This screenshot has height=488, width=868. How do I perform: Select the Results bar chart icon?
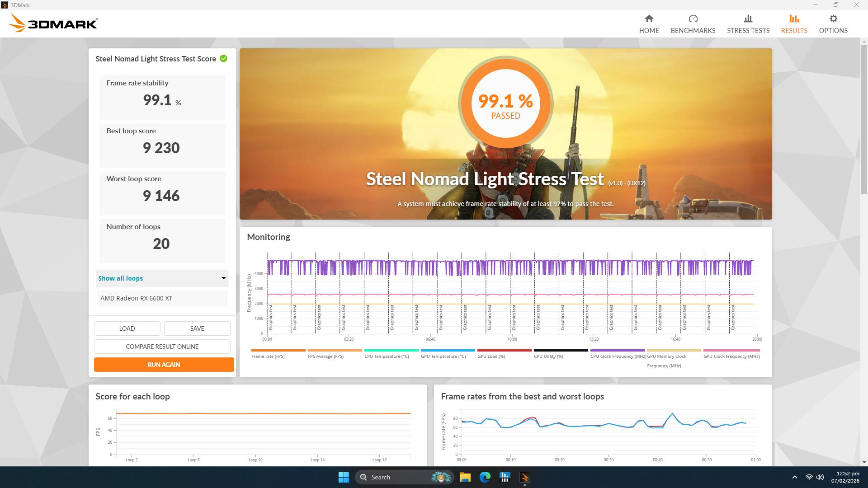pyautogui.click(x=794, y=19)
